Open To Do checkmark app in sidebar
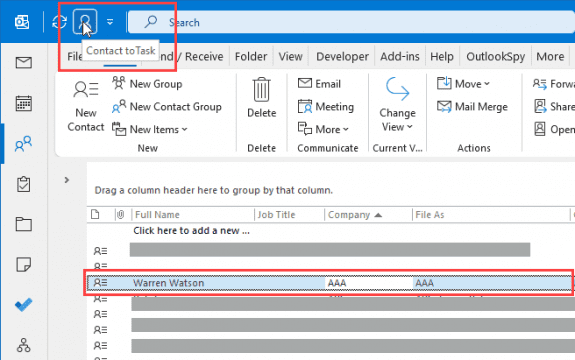575x360 pixels. tap(23, 305)
